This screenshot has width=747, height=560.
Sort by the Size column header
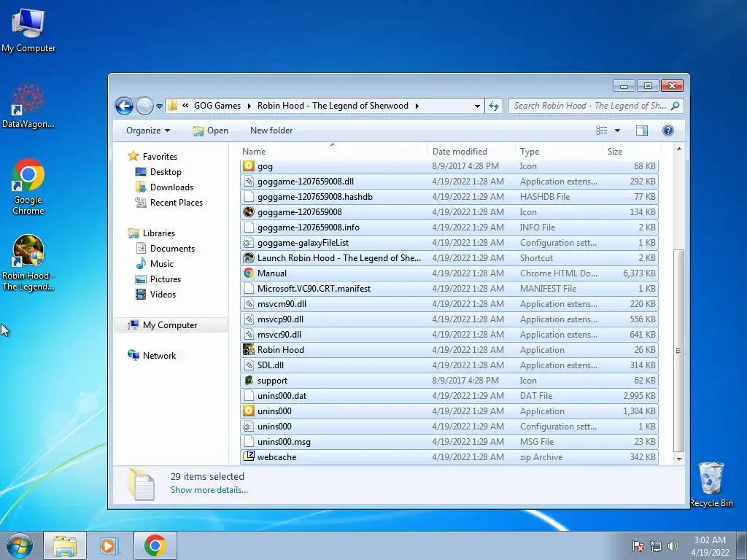(631, 152)
